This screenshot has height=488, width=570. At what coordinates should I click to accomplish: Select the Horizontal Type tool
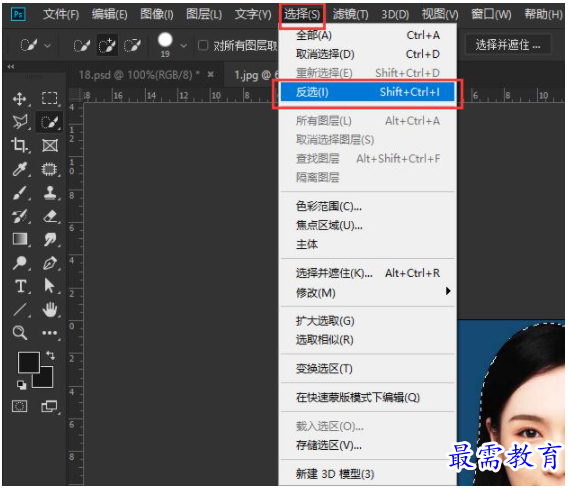click(20, 286)
